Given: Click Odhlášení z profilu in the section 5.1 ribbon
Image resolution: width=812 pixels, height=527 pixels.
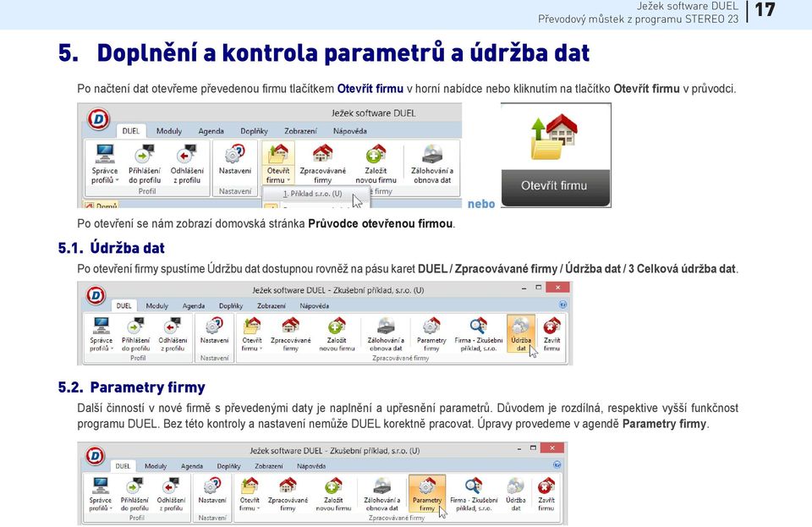Looking at the screenshot, I should click(x=173, y=334).
